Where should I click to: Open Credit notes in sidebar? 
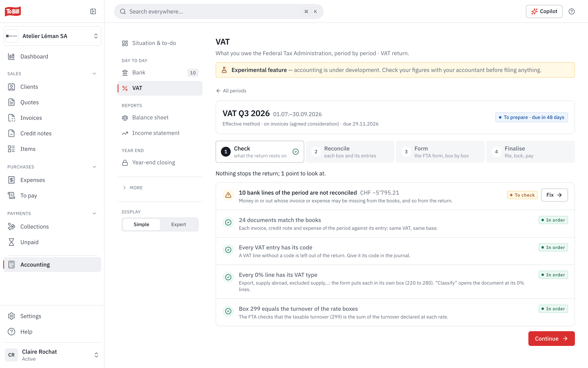tap(52, 133)
